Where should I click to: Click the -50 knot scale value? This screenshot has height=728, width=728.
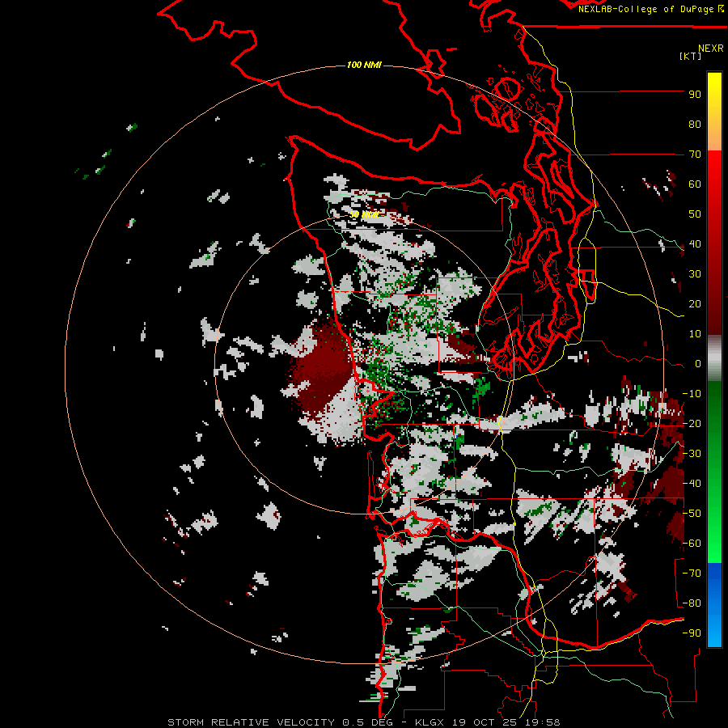692,514
